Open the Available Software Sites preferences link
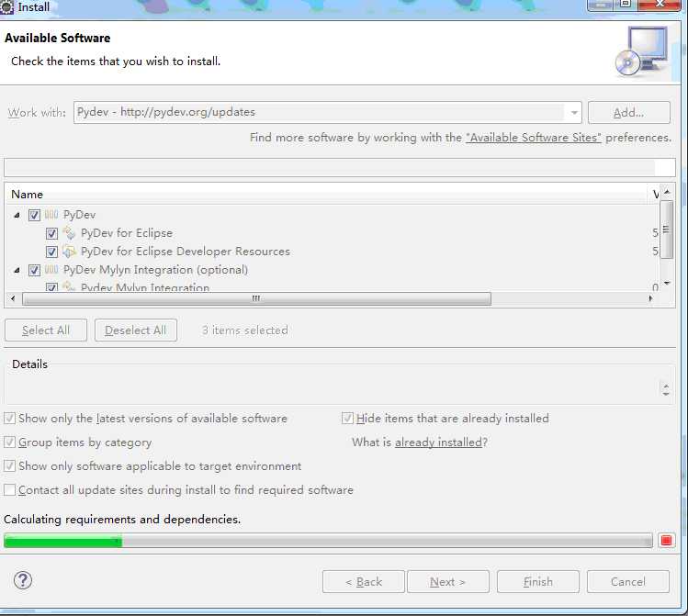 [x=533, y=138]
